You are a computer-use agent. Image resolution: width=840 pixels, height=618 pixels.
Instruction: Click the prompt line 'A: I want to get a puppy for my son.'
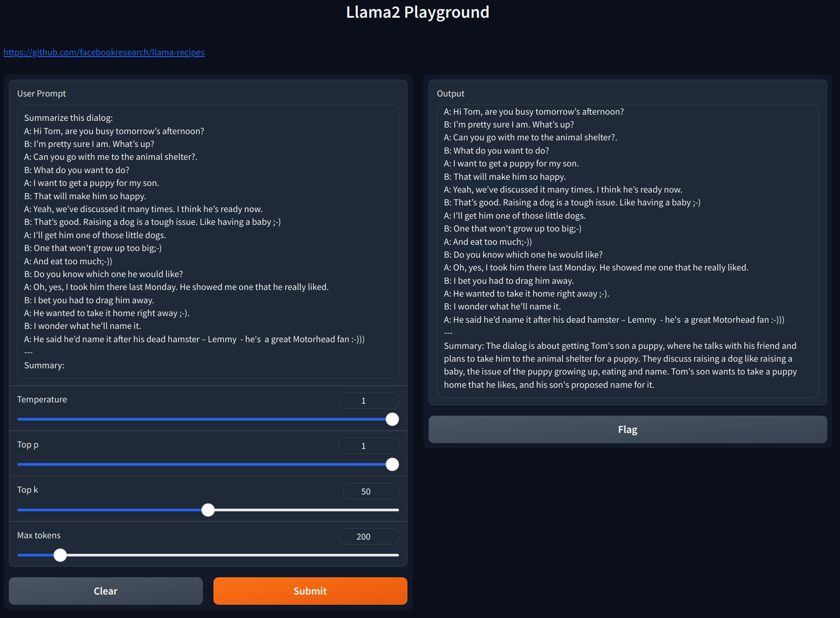click(x=92, y=183)
